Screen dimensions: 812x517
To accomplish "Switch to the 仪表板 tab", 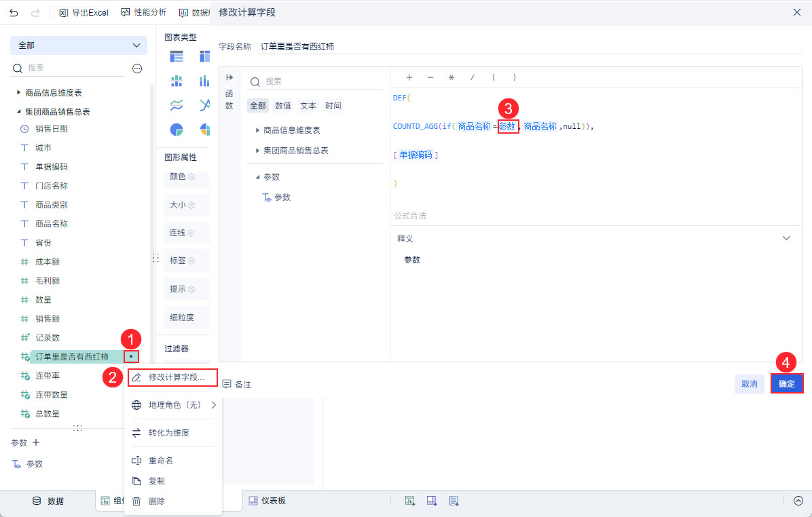I will (x=267, y=501).
